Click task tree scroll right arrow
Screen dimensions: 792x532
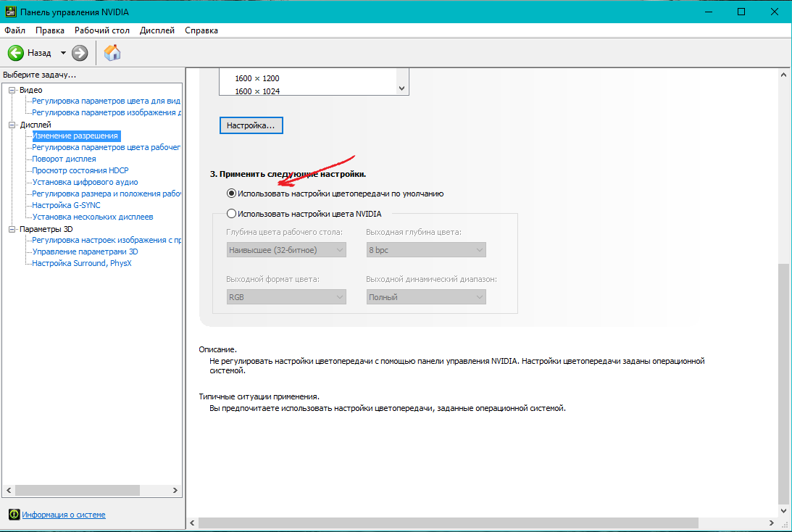pos(175,491)
